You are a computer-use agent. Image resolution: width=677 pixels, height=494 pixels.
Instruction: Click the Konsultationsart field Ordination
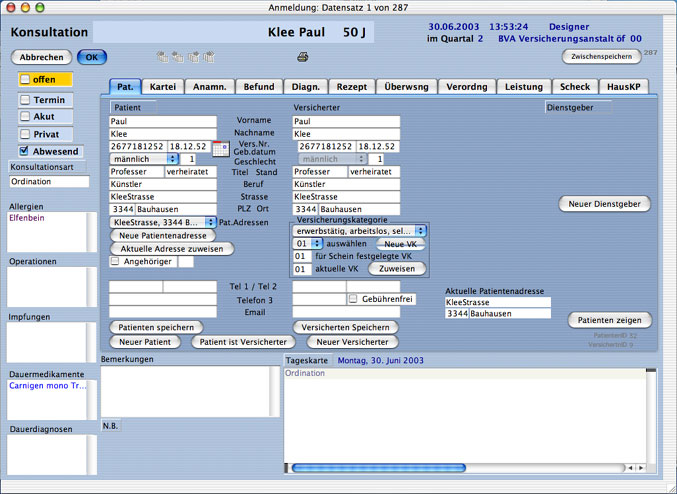click(49, 181)
